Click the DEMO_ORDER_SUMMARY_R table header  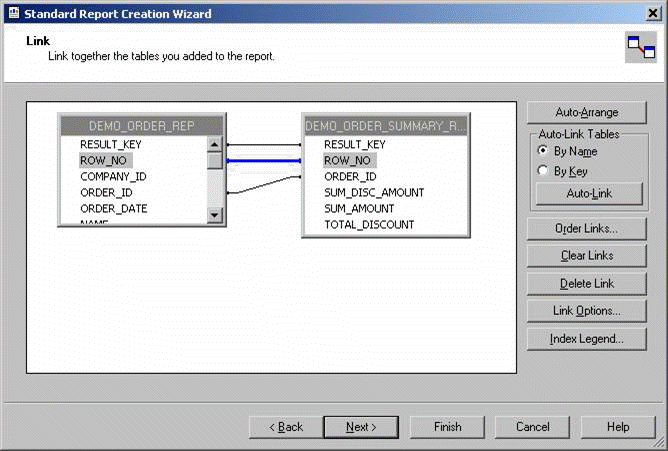pos(385,126)
